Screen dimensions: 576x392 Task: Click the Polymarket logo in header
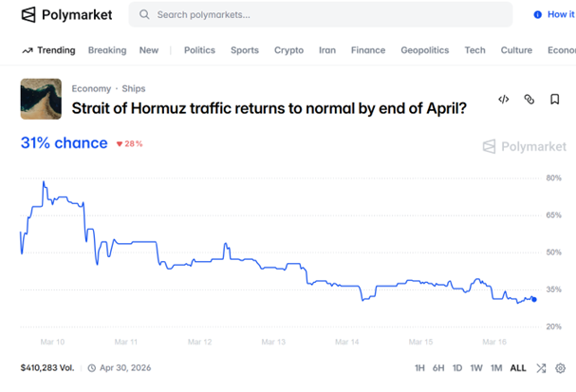66,15
